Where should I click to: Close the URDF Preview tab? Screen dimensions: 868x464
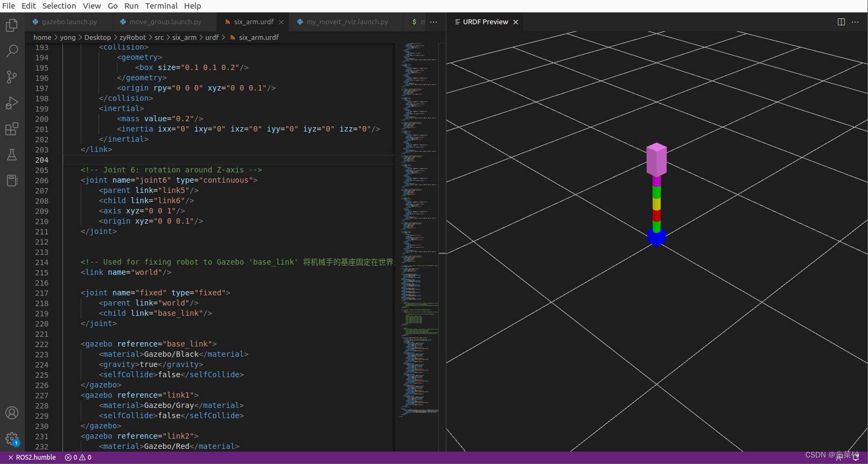click(516, 22)
